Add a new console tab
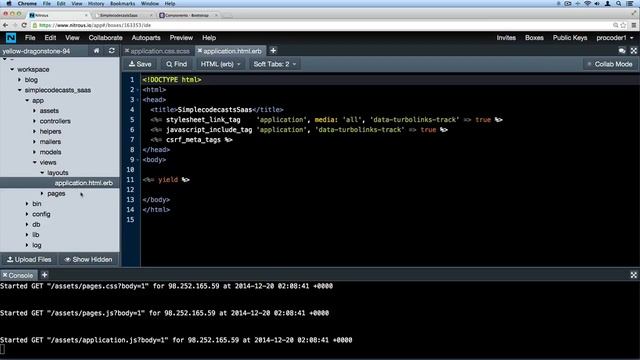This screenshot has height=360, width=640. pyautogui.click(x=44, y=275)
